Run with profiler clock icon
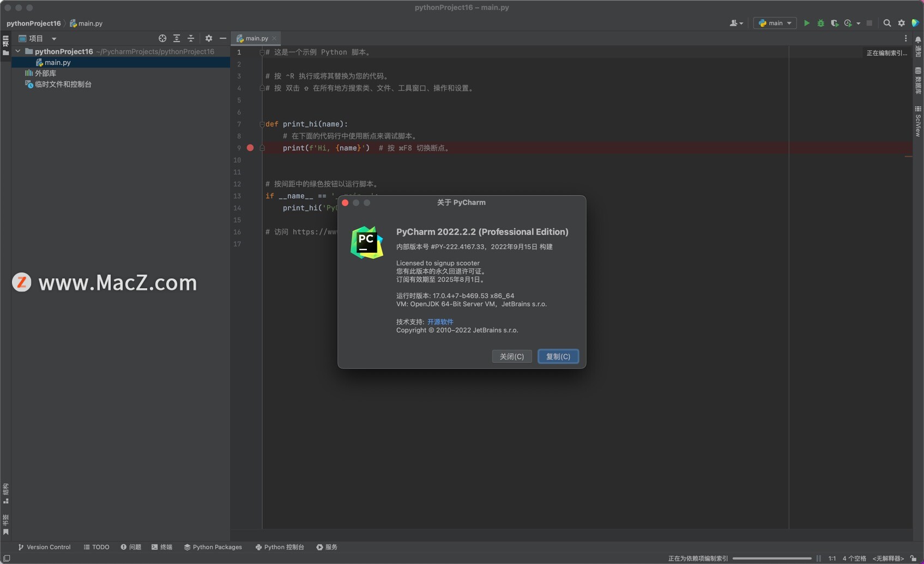The height and width of the screenshot is (564, 924). tap(848, 23)
